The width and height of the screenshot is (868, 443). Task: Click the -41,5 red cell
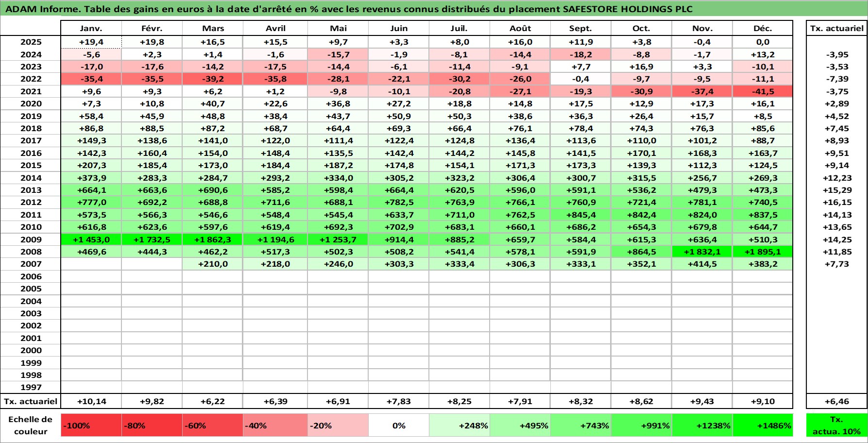click(x=763, y=91)
